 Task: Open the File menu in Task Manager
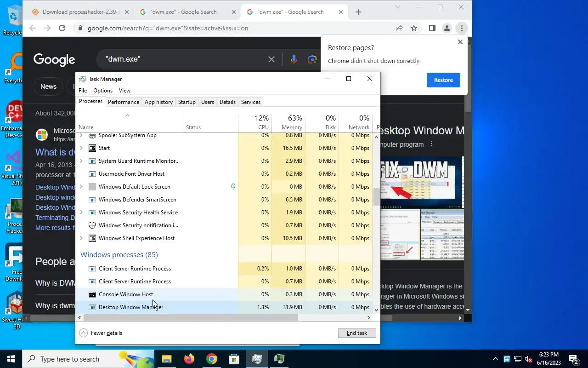[83, 91]
